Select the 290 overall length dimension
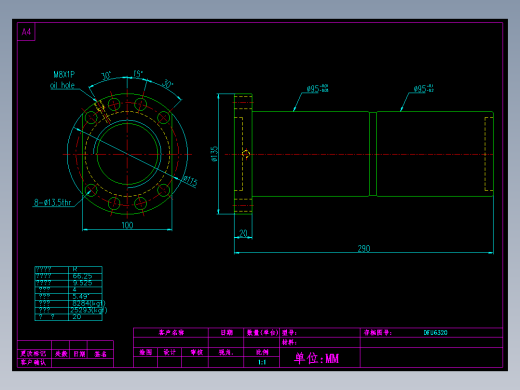This screenshot has height=390, width=520. pyautogui.click(x=364, y=248)
